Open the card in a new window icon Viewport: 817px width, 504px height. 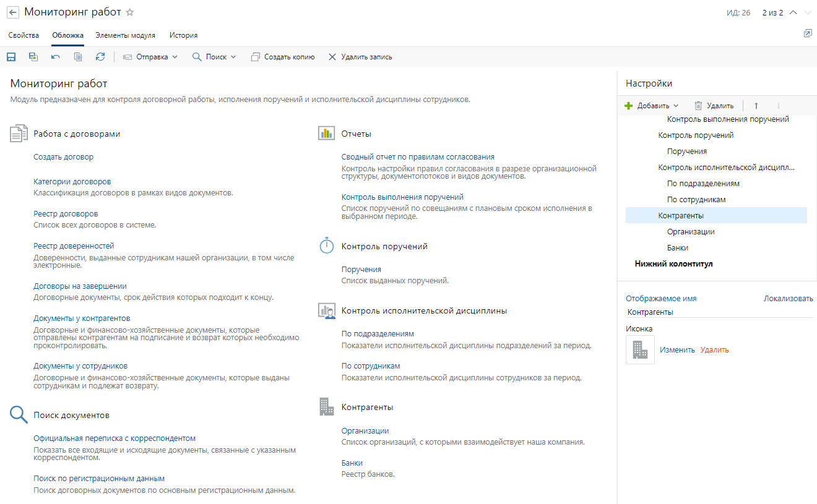click(808, 33)
